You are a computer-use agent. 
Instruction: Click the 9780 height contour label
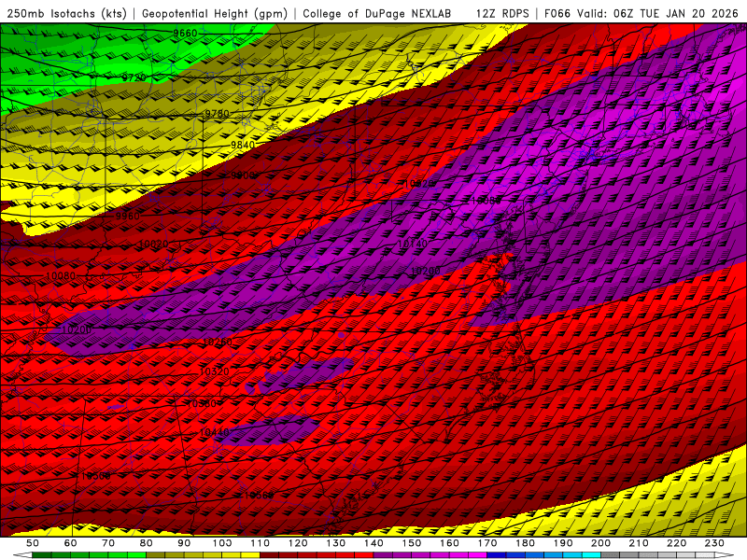(217, 114)
